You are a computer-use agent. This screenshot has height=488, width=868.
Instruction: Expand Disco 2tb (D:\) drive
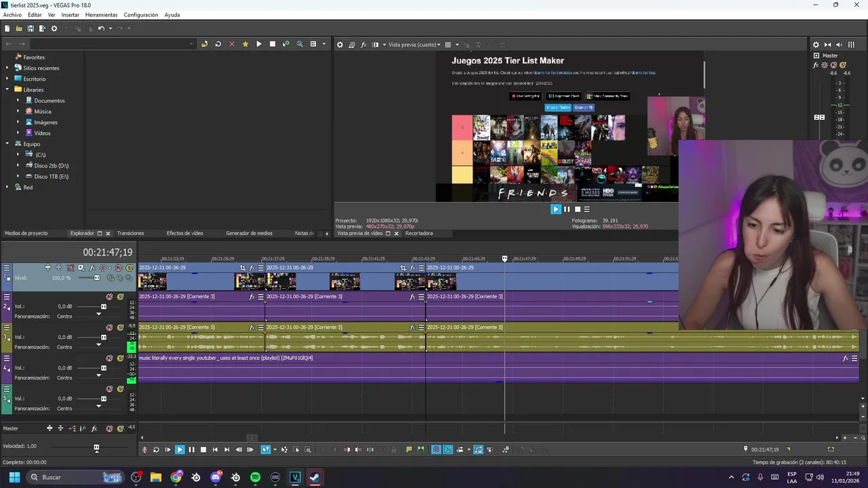pyautogui.click(x=19, y=165)
